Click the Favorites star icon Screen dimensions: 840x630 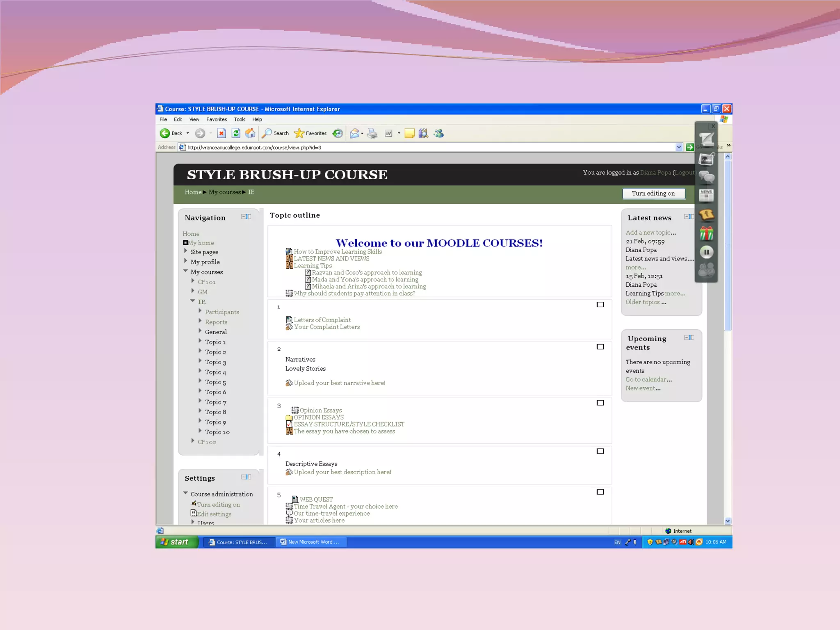point(299,133)
